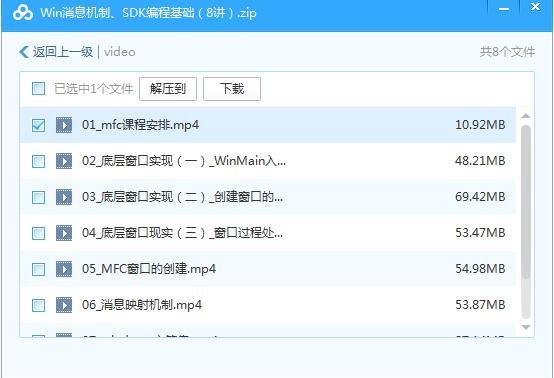Select the checkbox for 06_消息映射机制.mp4
This screenshot has width=554, height=378.
tap(38, 305)
